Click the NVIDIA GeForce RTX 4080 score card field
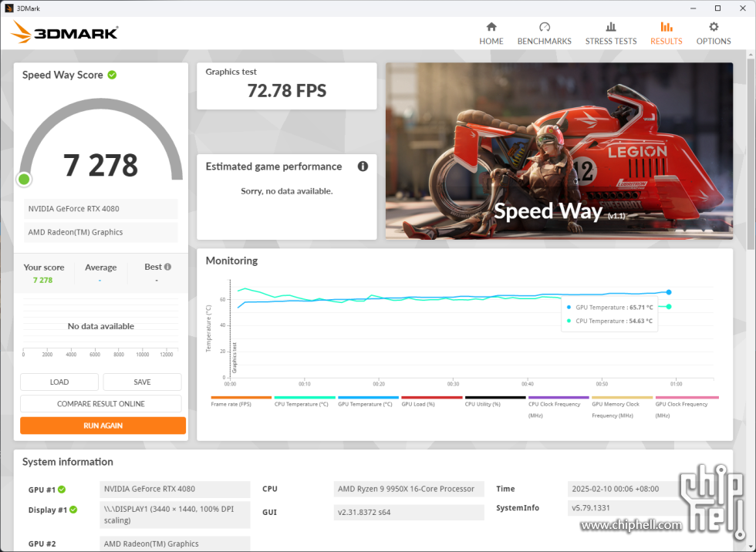The image size is (756, 552). pos(101,209)
